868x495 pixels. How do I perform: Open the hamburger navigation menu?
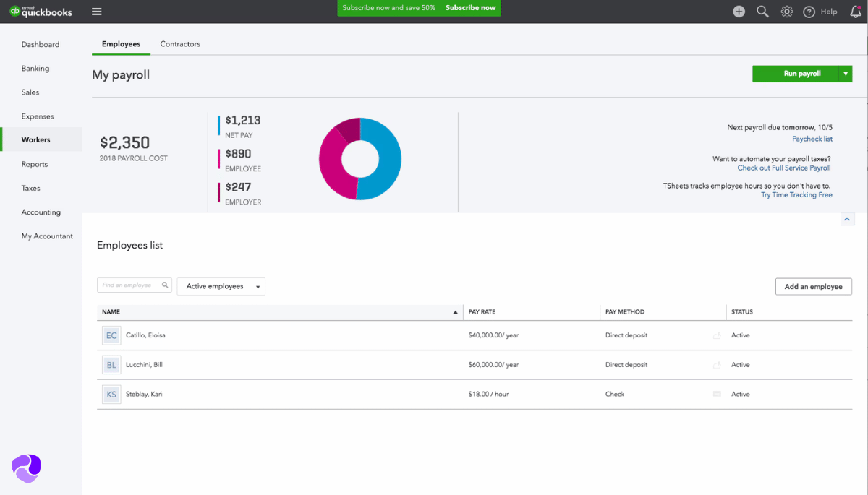click(x=97, y=12)
